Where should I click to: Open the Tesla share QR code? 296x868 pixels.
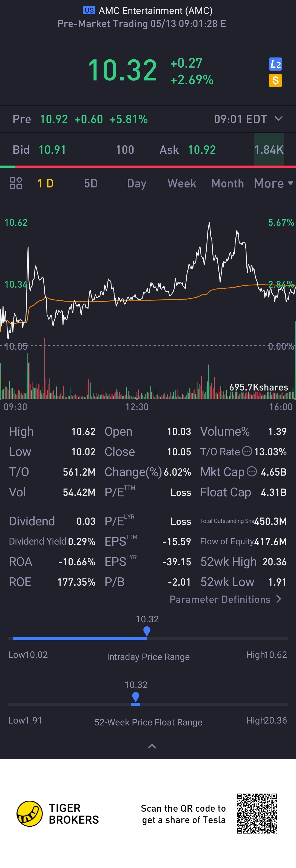pos(257,814)
